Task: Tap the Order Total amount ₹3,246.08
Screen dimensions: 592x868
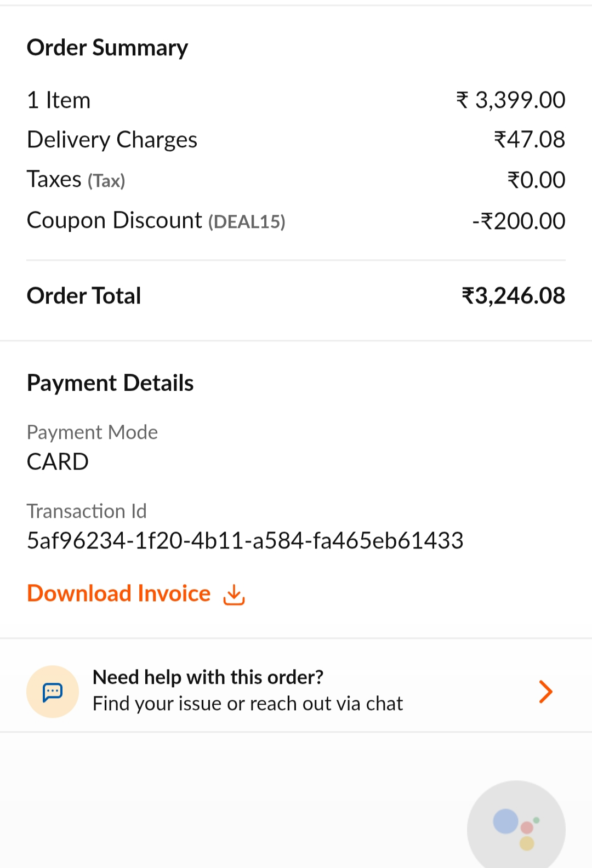Action: click(x=514, y=296)
